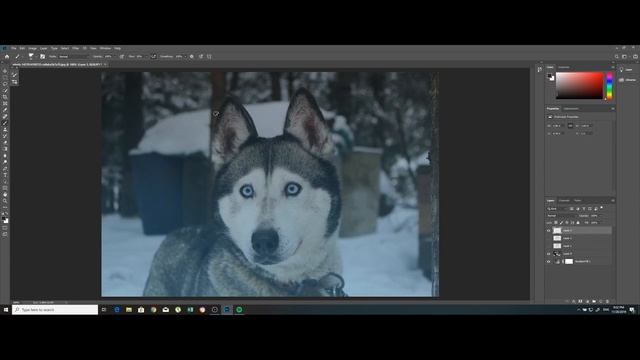
Task: Select the Hand tool
Action: click(x=5, y=194)
